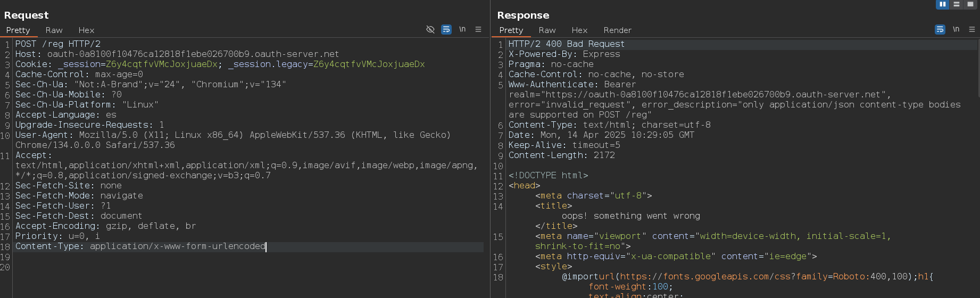Toggle word wrap in the Response viewer
The width and height of the screenshot is (980, 298).
(x=940, y=29)
